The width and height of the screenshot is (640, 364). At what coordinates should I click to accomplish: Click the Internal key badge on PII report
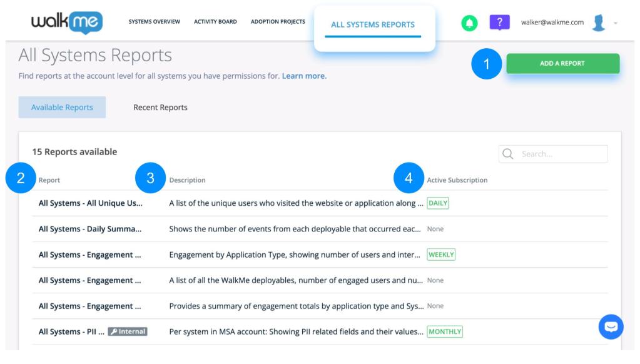(128, 331)
